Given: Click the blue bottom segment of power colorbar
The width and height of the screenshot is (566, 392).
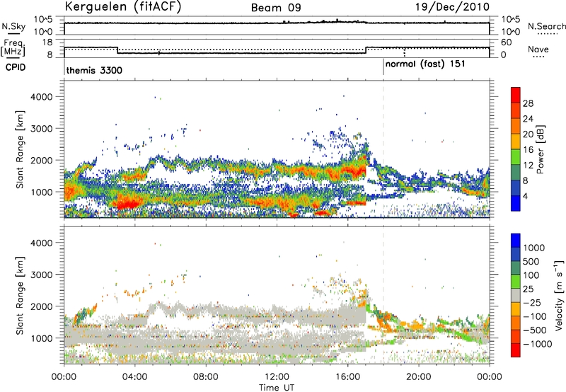Looking at the screenshot, I should click(516, 203).
